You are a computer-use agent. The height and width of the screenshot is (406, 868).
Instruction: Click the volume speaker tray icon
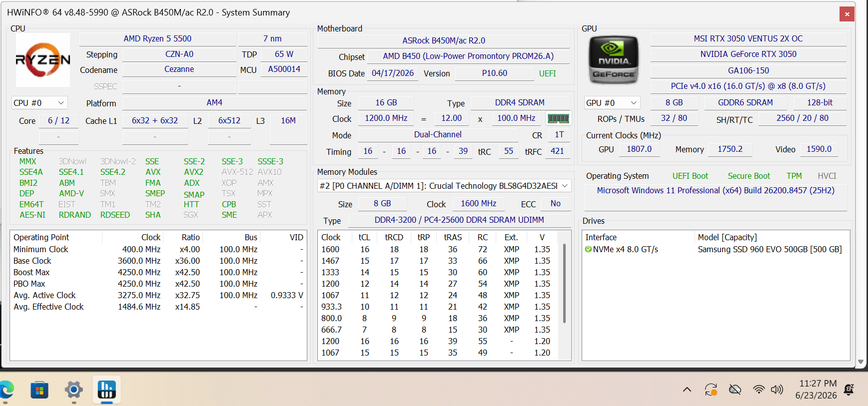(777, 390)
